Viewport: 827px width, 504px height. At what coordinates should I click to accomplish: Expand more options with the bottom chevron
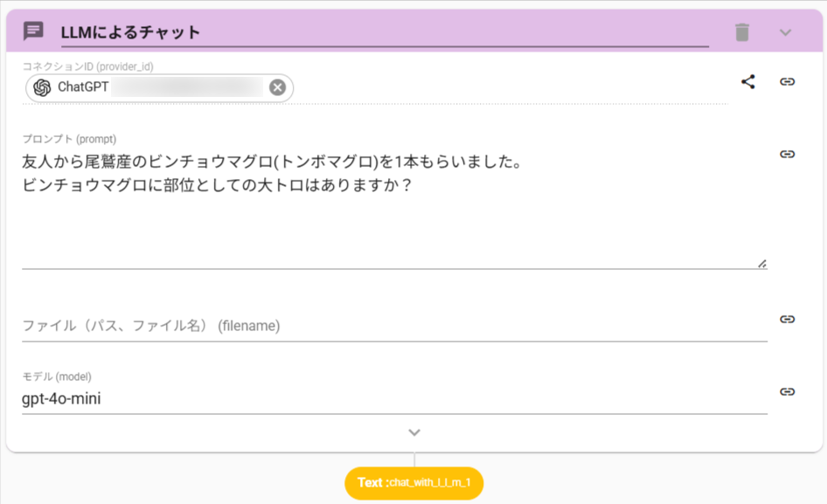pyautogui.click(x=414, y=432)
